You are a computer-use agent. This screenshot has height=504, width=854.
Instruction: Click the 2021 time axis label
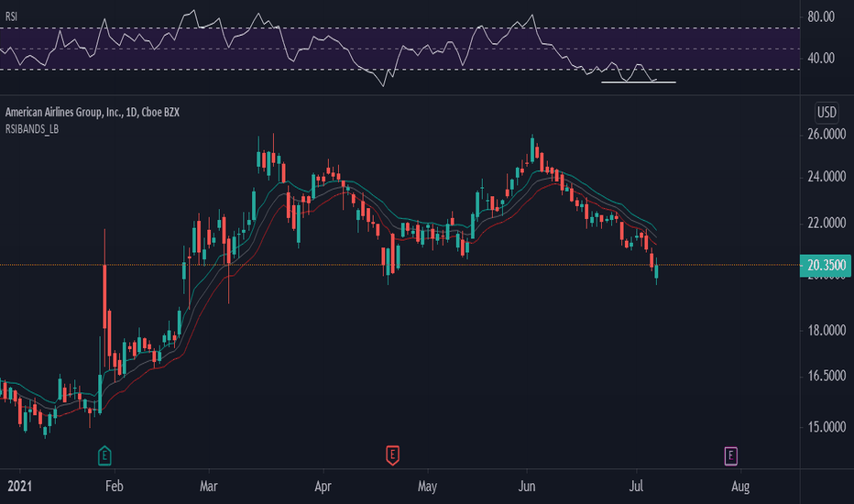click(x=19, y=486)
